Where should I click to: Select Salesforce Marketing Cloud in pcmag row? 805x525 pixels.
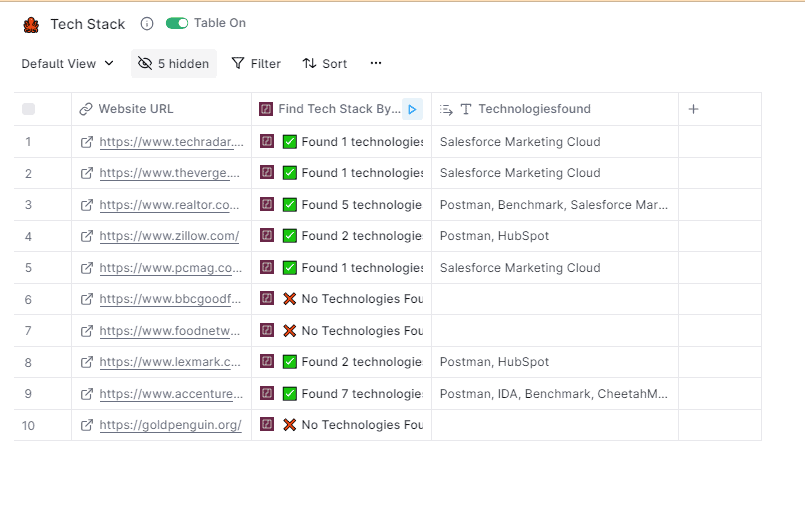coord(555,268)
